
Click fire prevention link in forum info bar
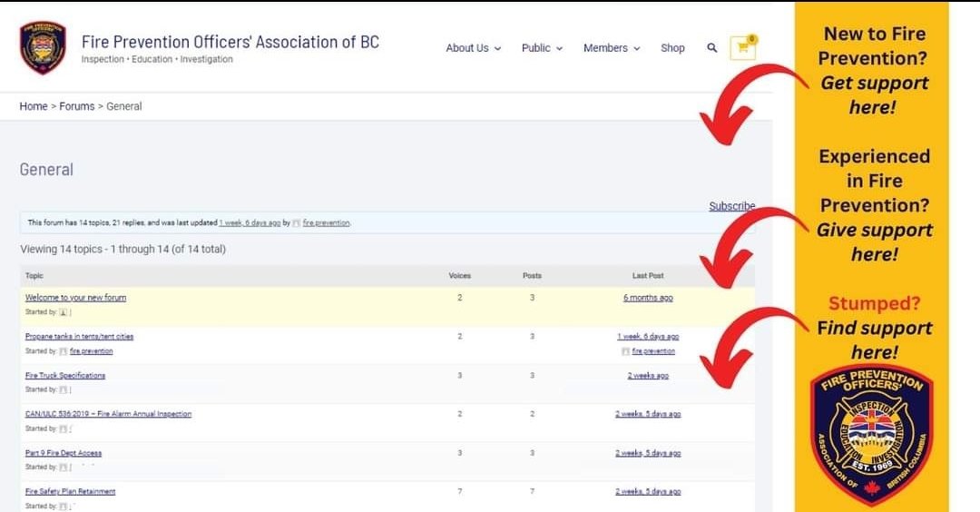327,222
